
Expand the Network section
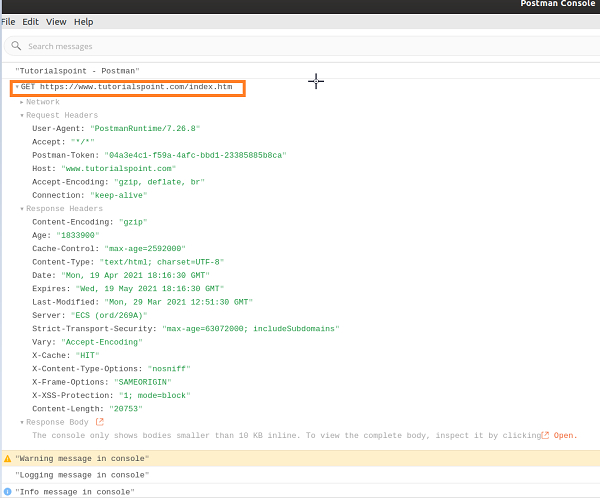click(x=22, y=102)
